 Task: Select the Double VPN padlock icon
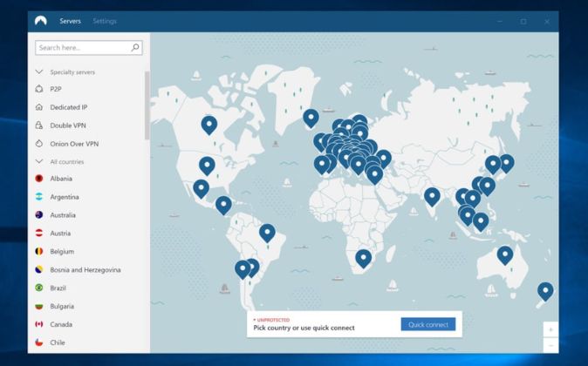[39, 125]
